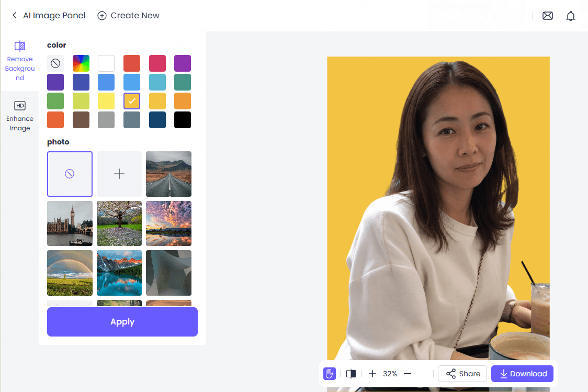Choose the rainbow field photo
This screenshot has width=588, height=392.
[70, 273]
